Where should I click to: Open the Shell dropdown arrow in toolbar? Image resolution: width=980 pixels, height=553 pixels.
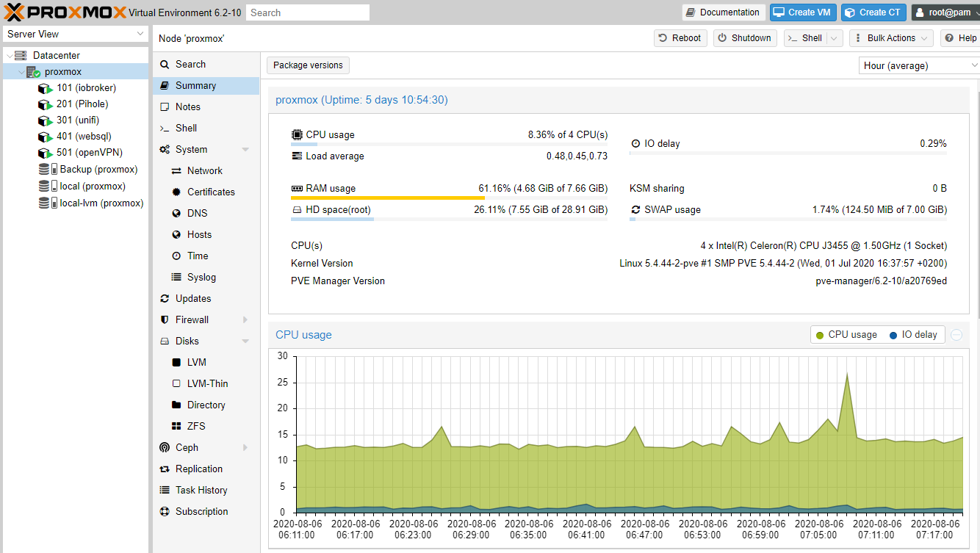[834, 38]
